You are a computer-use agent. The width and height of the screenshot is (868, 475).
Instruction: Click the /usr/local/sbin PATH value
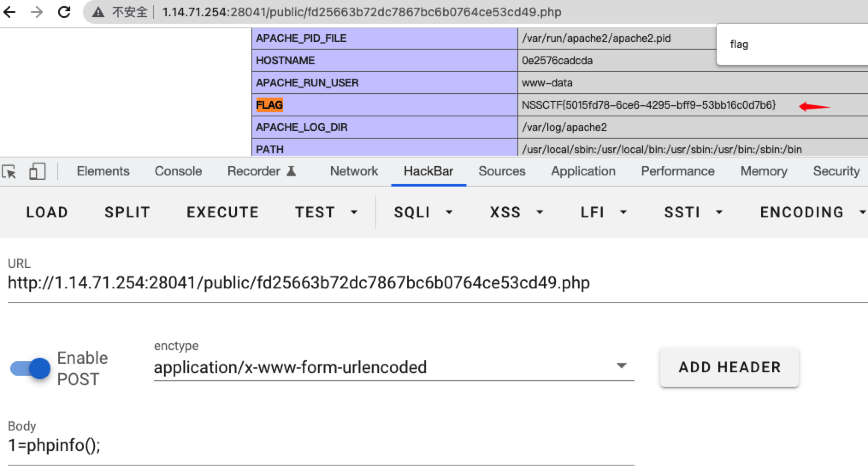coord(662,149)
